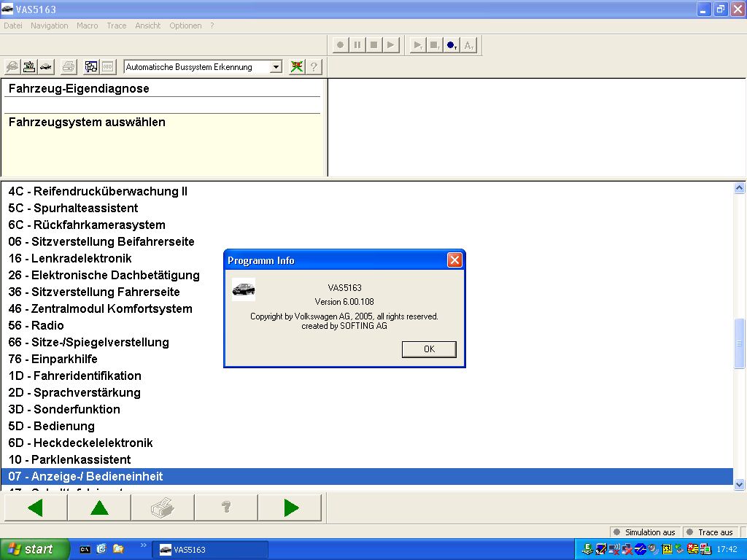This screenshot has height=560, width=747.
Task: Click the overlapping windows toolbar icon
Action: pyautogui.click(x=91, y=66)
